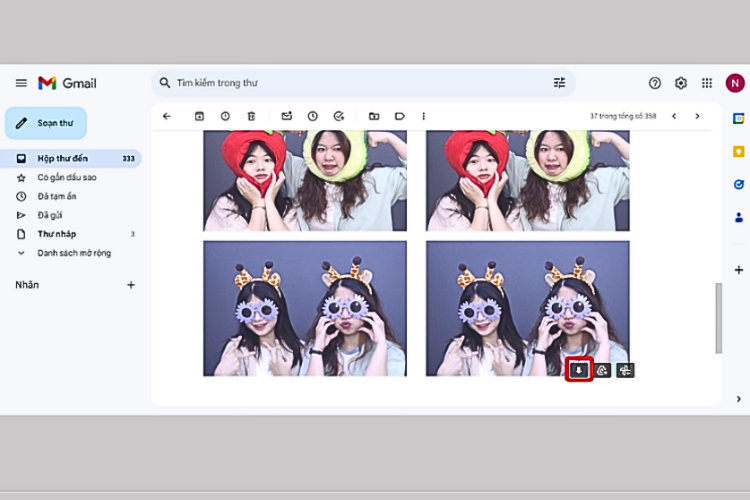Image resolution: width=750 pixels, height=500 pixels.
Task: Report email as spam
Action: tap(225, 116)
